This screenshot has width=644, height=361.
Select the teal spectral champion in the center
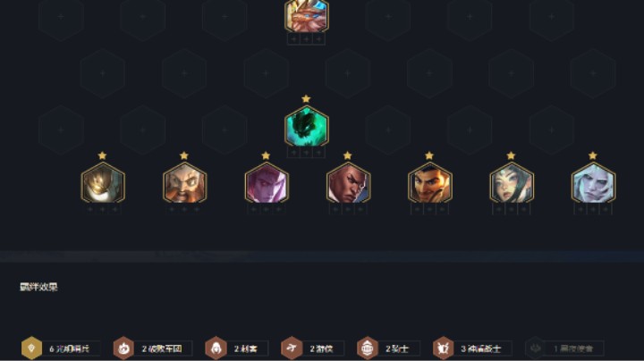[x=307, y=126]
